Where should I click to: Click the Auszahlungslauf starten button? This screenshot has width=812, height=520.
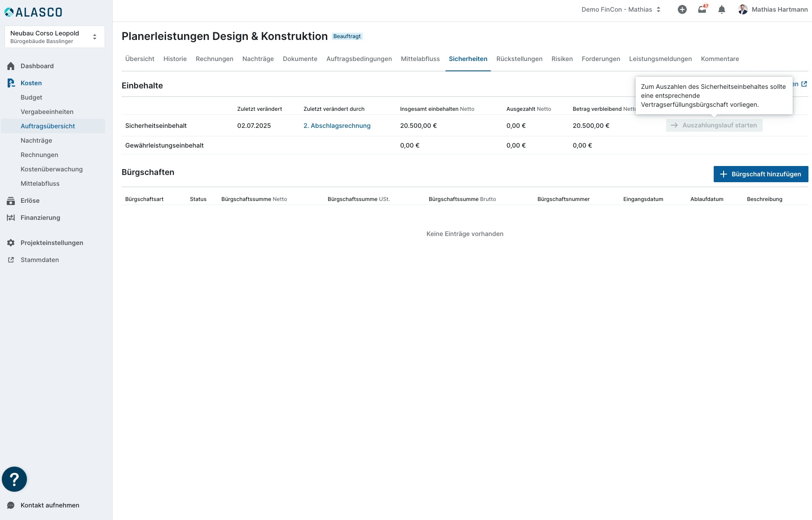coord(714,125)
